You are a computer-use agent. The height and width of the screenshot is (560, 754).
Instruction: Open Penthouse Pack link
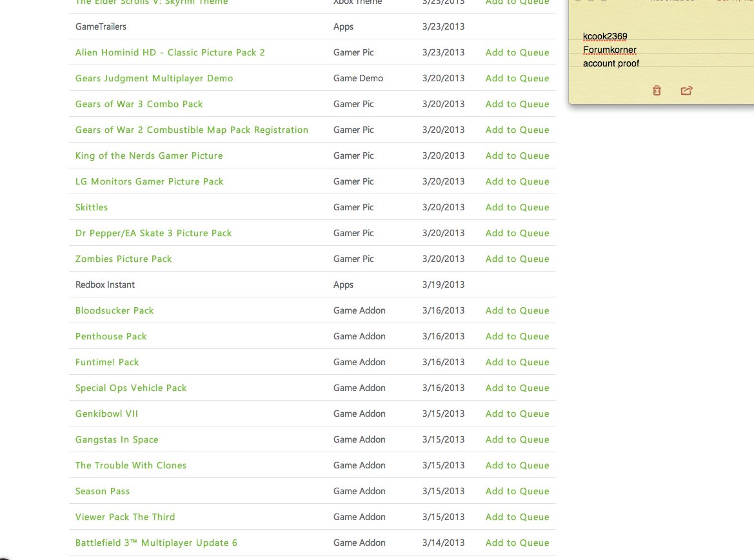click(x=111, y=336)
